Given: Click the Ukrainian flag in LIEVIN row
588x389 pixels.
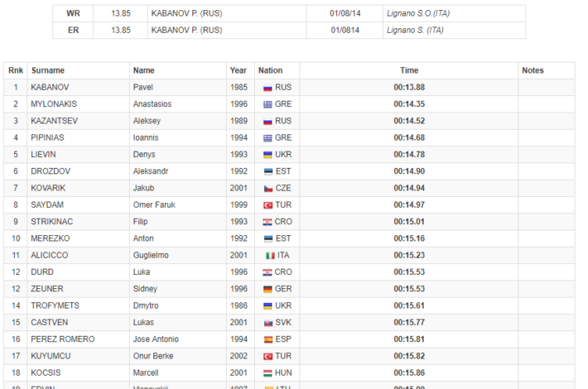Looking at the screenshot, I should [267, 155].
